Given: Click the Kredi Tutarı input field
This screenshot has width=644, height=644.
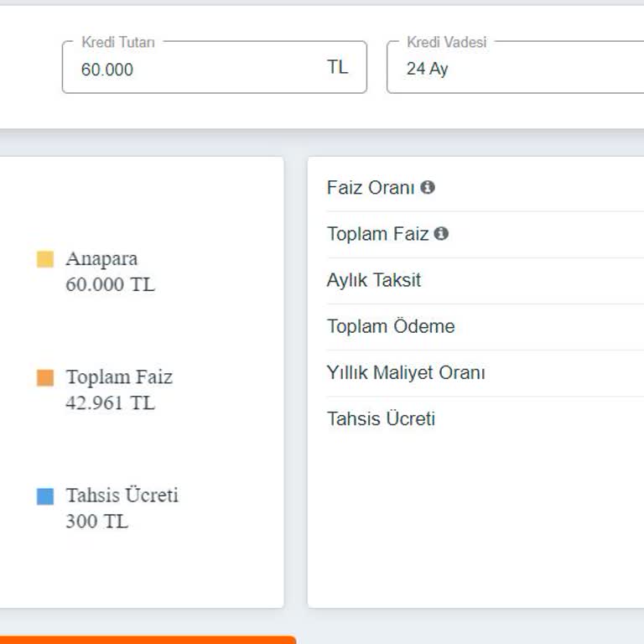Looking at the screenshot, I should point(214,67).
